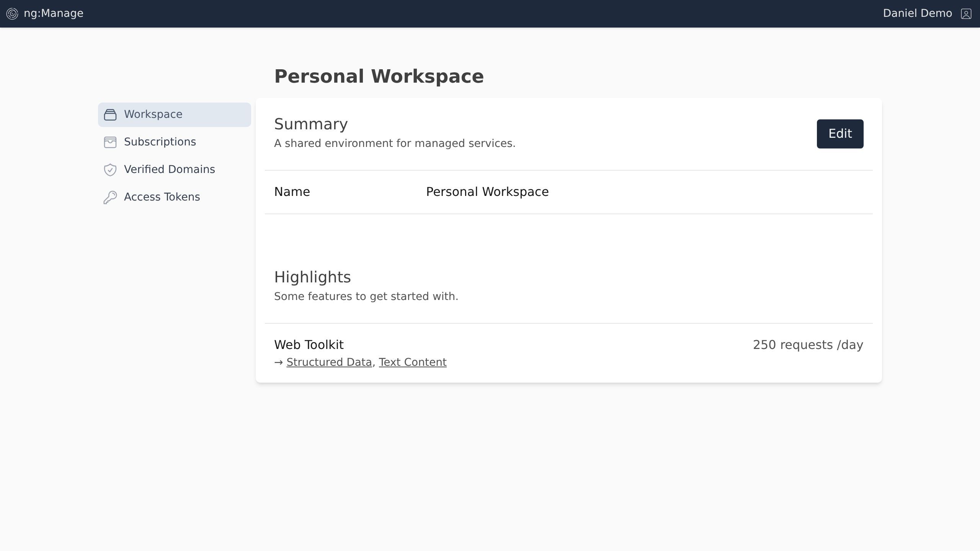The width and height of the screenshot is (980, 551).
Task: Click the Summary section heading
Action: click(311, 124)
